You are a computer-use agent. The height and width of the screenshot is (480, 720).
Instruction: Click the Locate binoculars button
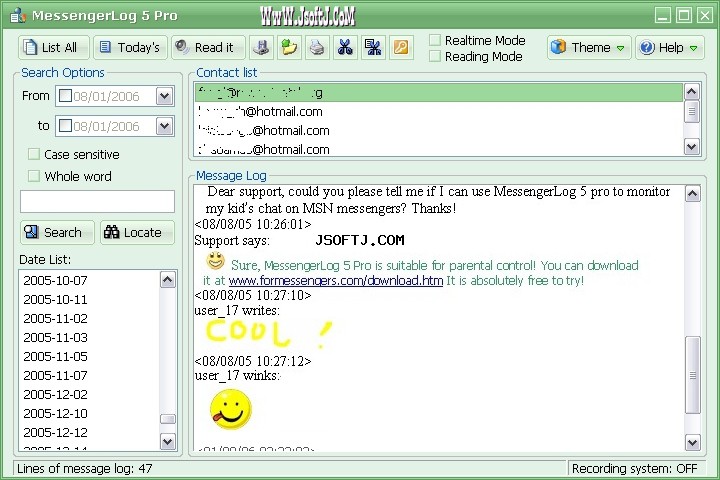point(137,232)
